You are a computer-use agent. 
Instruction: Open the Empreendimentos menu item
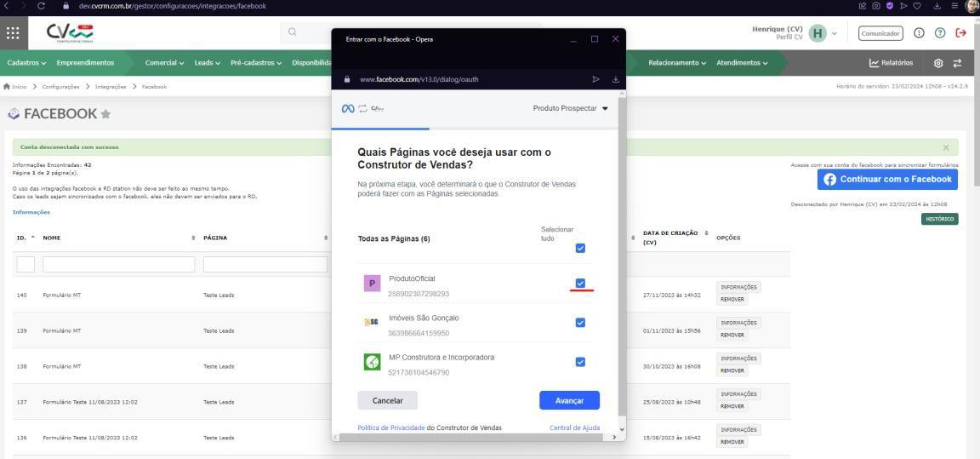pos(85,63)
